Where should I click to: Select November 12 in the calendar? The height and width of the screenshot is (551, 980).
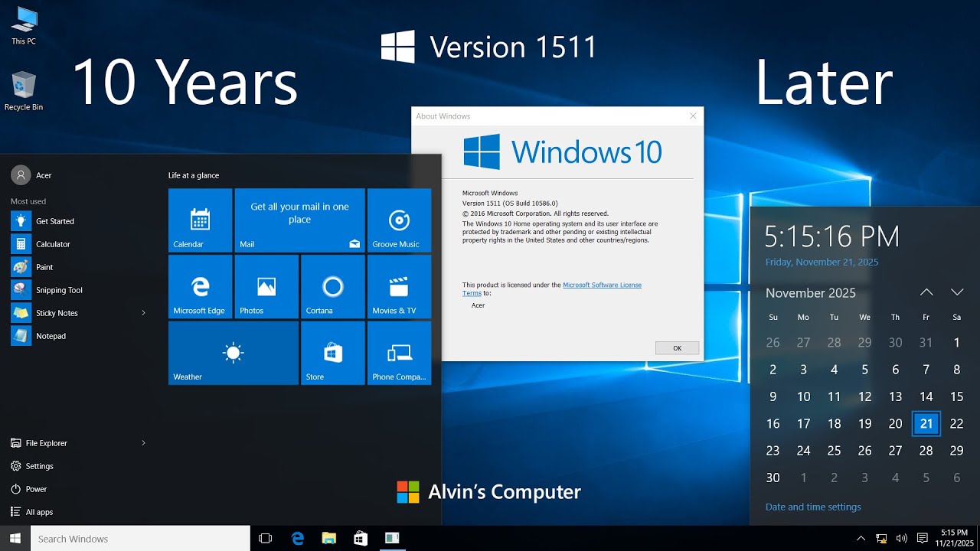(865, 396)
